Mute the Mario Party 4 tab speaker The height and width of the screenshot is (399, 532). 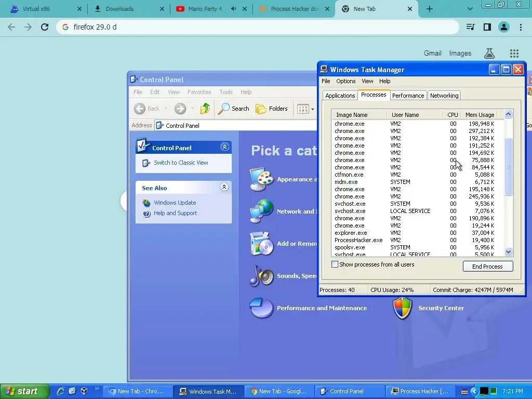pyautogui.click(x=233, y=9)
